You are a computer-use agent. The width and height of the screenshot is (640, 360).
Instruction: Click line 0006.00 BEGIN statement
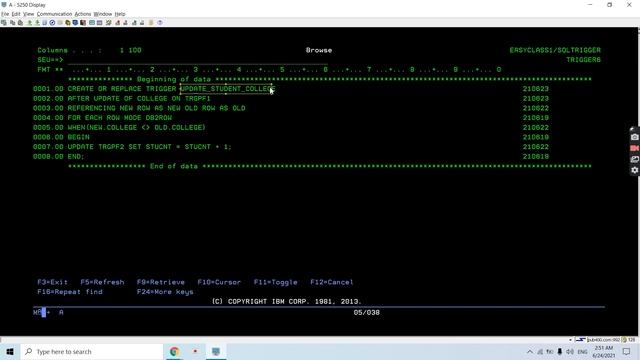78,137
